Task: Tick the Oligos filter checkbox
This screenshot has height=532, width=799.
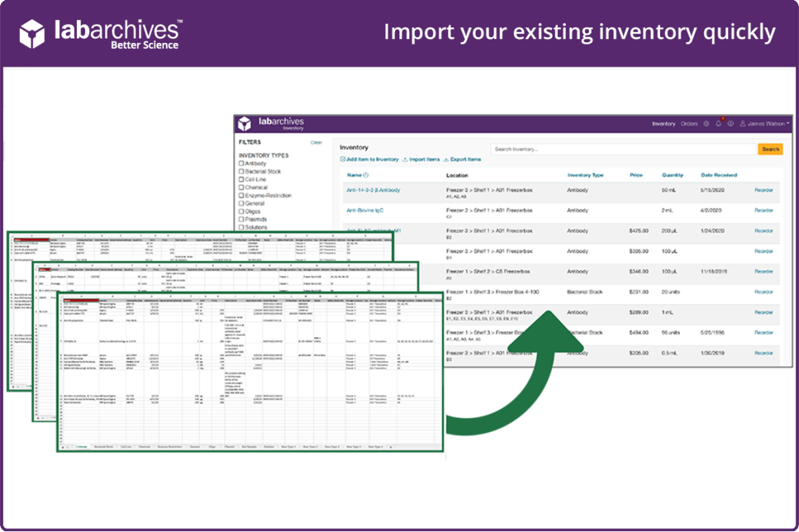Action: point(241,212)
